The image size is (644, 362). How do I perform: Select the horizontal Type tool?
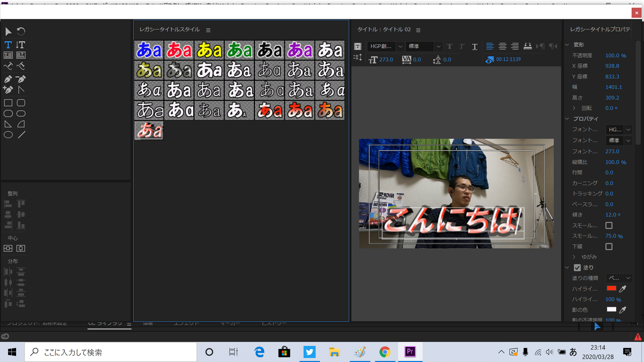pos(8,44)
